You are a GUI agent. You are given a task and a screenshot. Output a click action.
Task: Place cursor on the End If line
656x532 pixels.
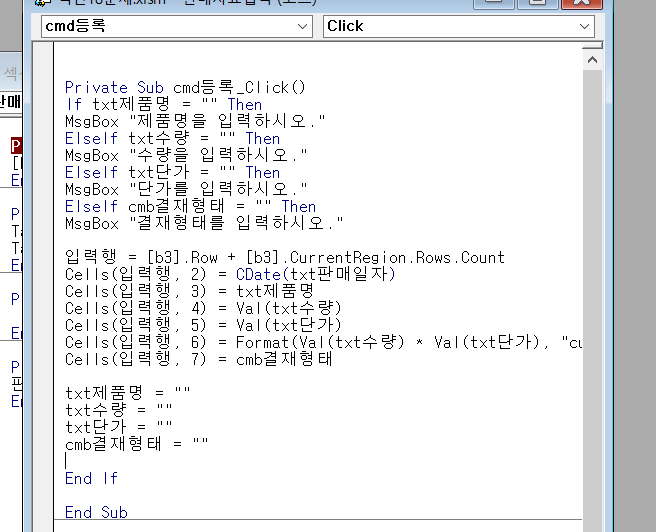pyautogui.click(x=91, y=478)
